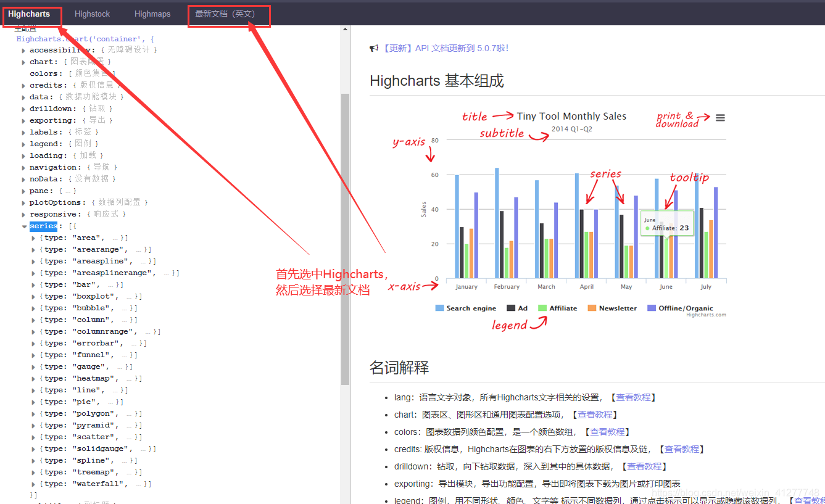Expand the type "columnrange" series entry
825x504 pixels.
pyautogui.click(x=33, y=332)
